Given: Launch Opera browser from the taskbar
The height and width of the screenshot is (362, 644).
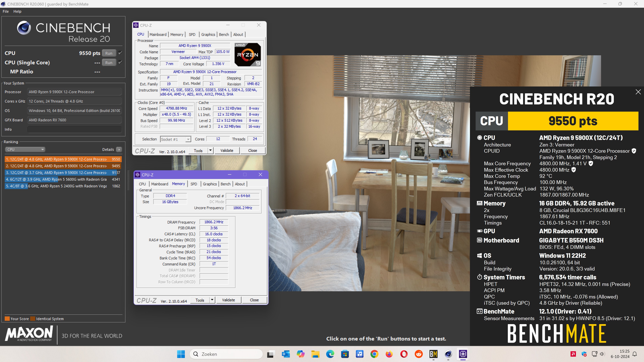Looking at the screenshot, I should [x=404, y=354].
